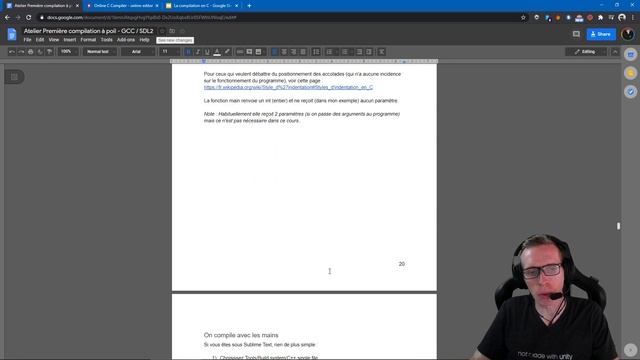
Task: Click the Move to folder icon
Action: tap(172, 31)
